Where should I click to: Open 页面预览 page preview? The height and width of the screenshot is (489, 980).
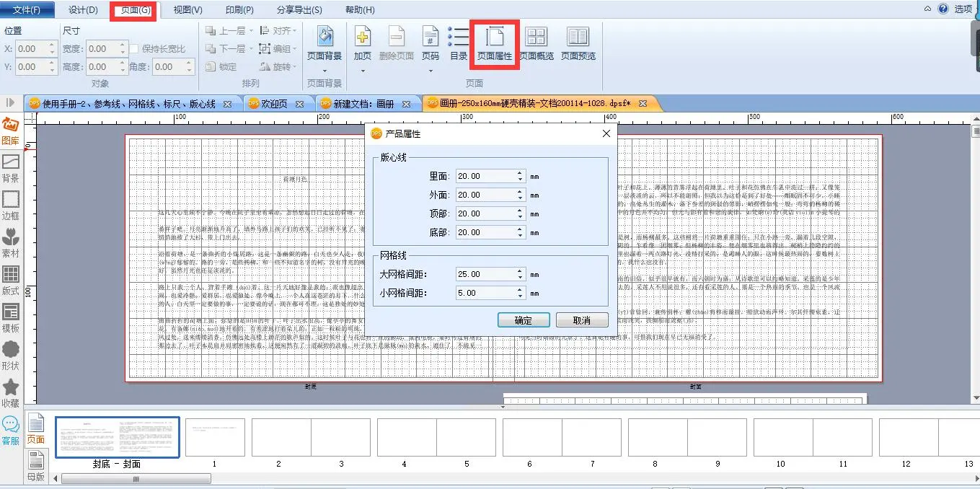pyautogui.click(x=578, y=42)
